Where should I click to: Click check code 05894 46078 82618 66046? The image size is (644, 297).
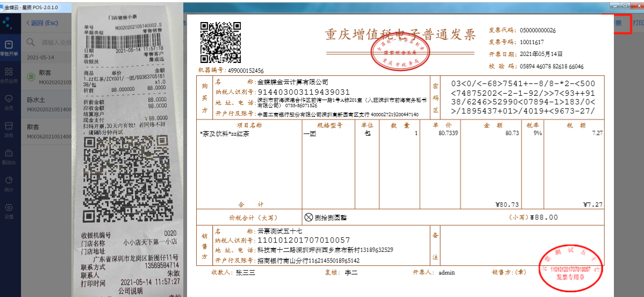coord(552,66)
